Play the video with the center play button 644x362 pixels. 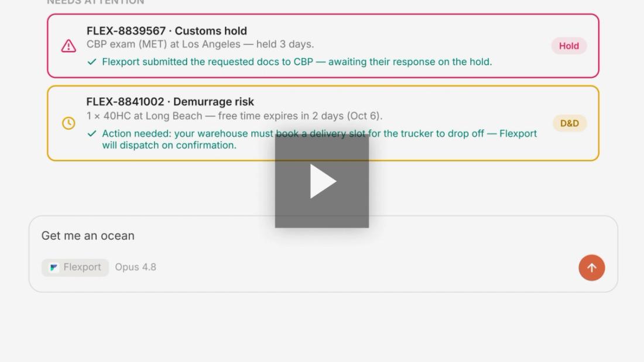321,181
